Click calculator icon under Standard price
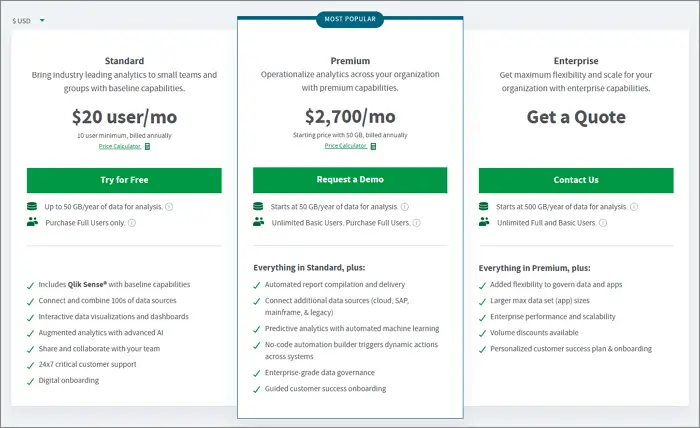This screenshot has height=428, width=700. tap(148, 146)
